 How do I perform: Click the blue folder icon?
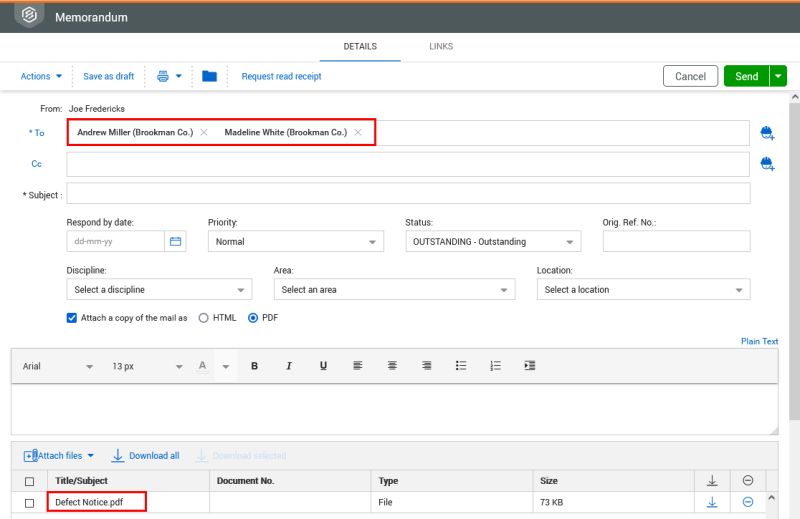pos(209,76)
